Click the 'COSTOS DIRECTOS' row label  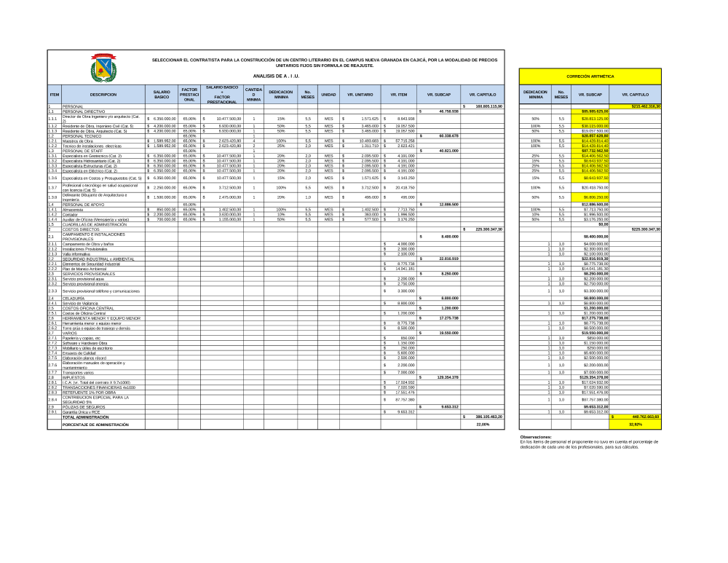(x=81, y=229)
